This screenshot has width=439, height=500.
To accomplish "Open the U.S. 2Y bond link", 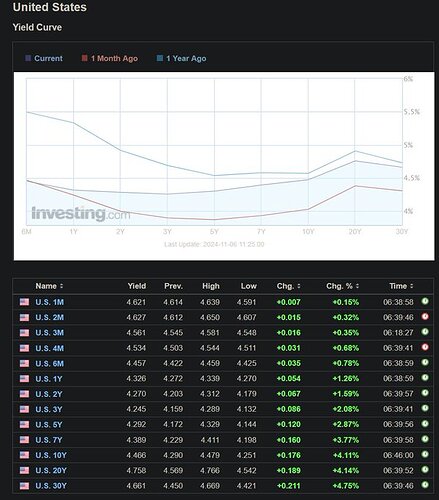I will pos(49,394).
